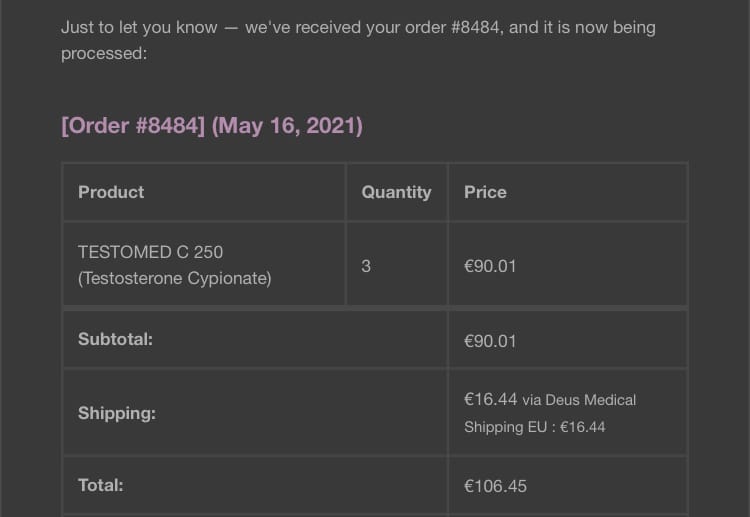Click the quantity value 3

[366, 266]
